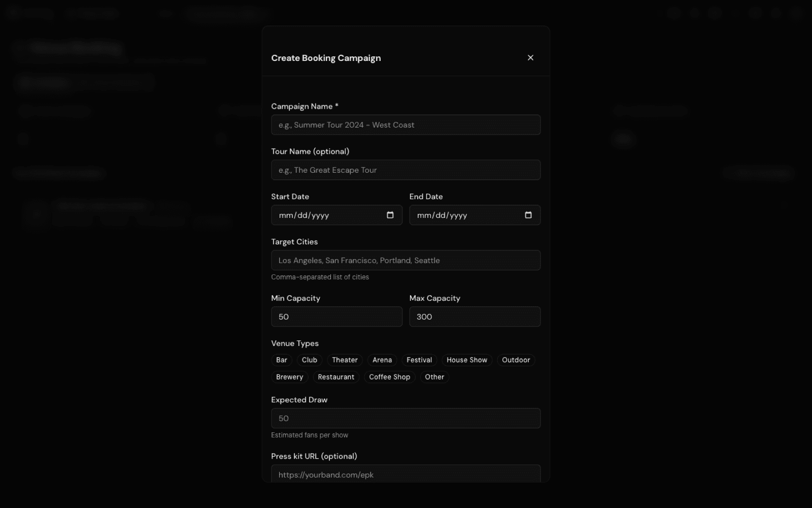Toggle the Bar venue type chip

(282, 360)
